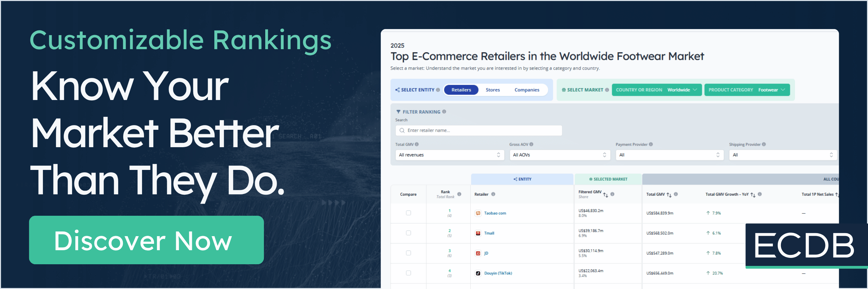
Task: Switch to the Stores entity tab
Action: (x=493, y=90)
